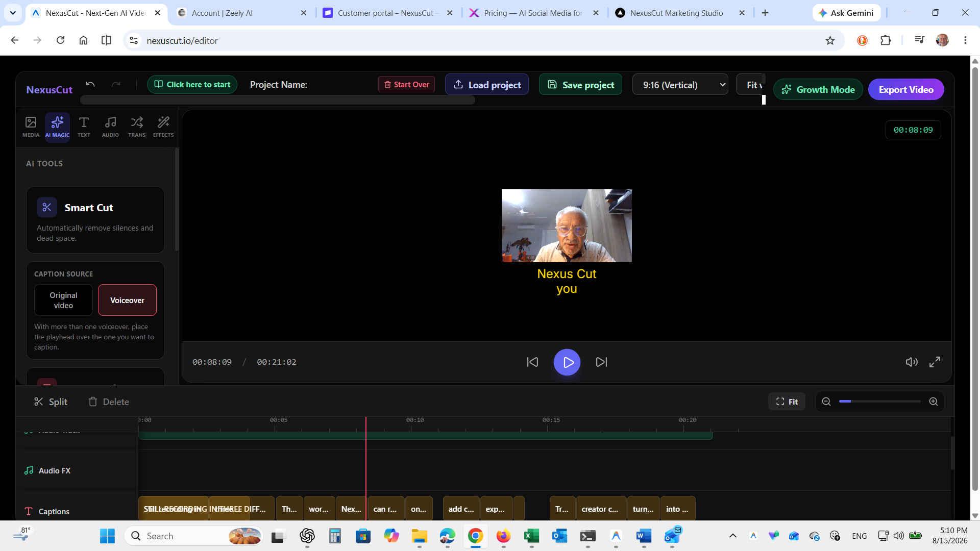Select the 'wor...' caption clip
This screenshot has width=980, height=551.
(x=319, y=509)
